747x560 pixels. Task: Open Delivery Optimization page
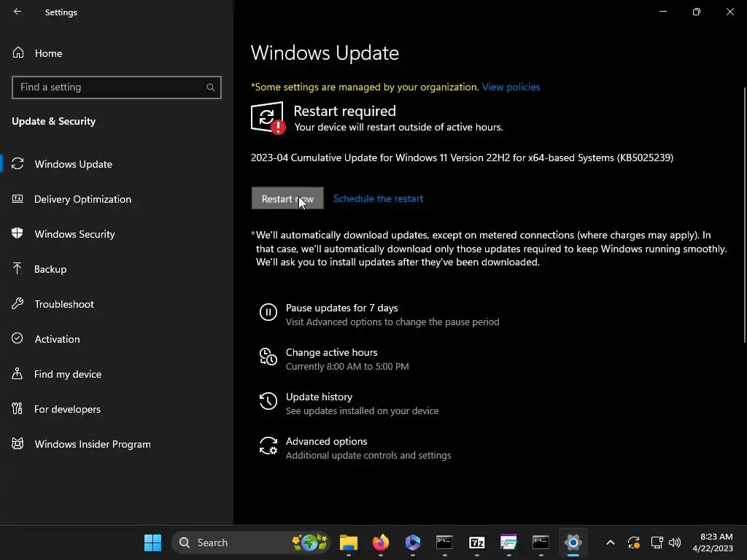82,199
